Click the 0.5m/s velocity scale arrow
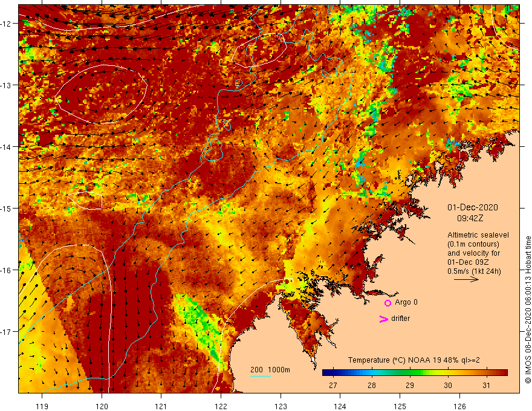 (466, 279)
